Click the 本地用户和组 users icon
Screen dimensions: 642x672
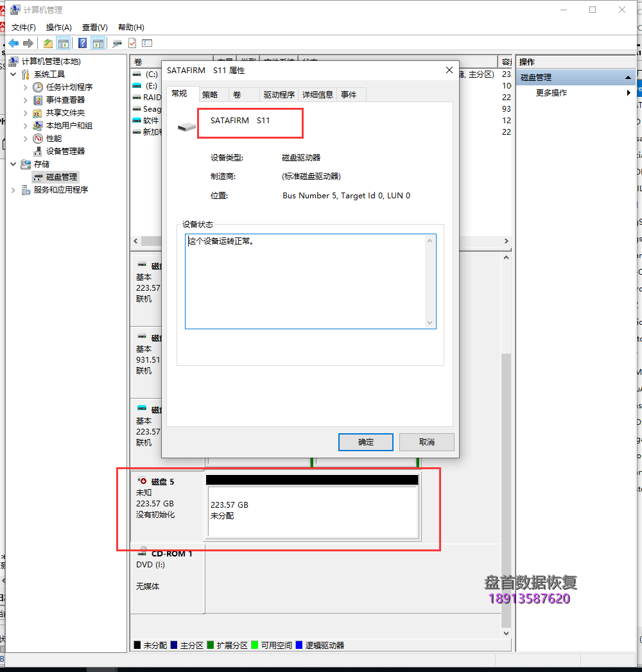[38, 126]
